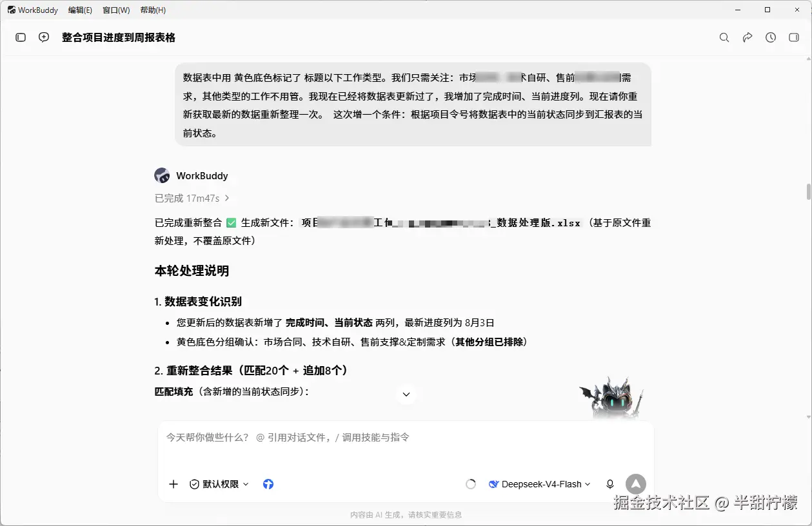The height and width of the screenshot is (526, 812).
Task: Click the round send arrow button
Action: click(636, 484)
